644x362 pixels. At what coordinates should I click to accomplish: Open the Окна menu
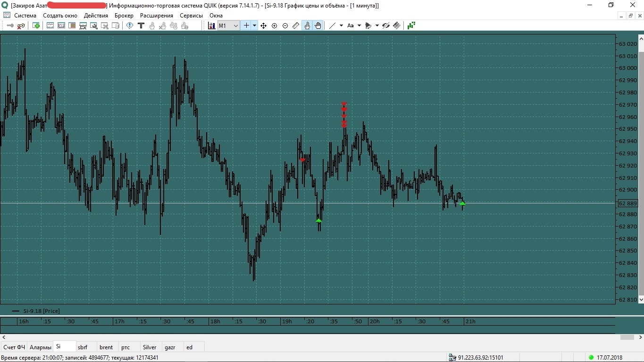coord(216,16)
